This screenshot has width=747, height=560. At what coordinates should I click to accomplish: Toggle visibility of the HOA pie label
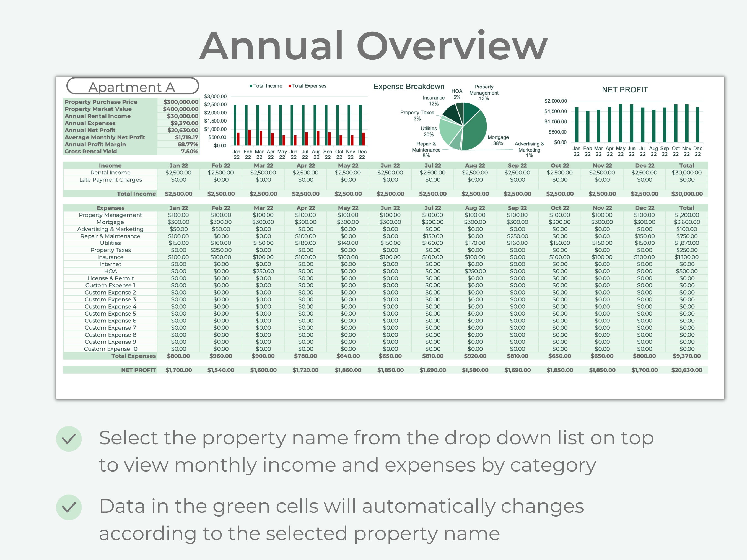457,93
